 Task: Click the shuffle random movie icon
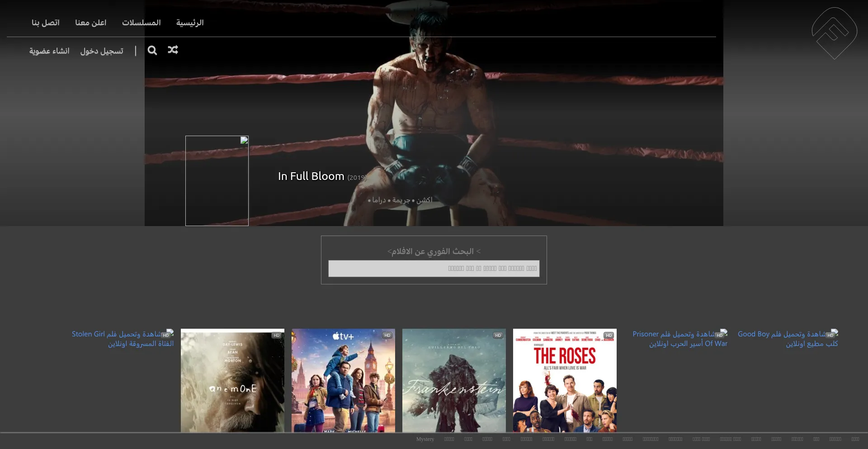[173, 50]
